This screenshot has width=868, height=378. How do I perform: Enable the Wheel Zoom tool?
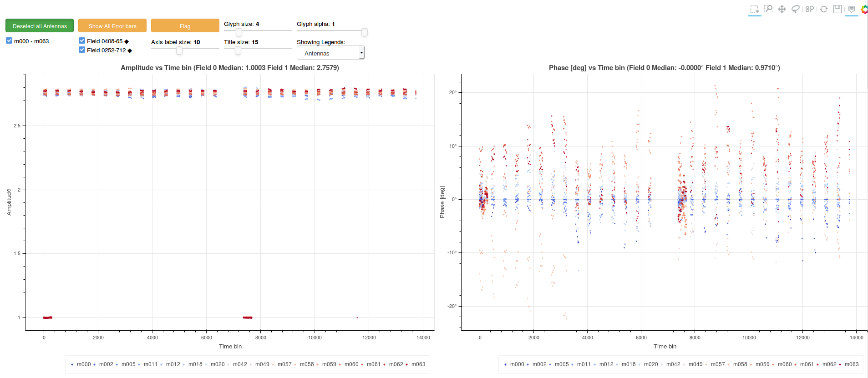pos(810,9)
